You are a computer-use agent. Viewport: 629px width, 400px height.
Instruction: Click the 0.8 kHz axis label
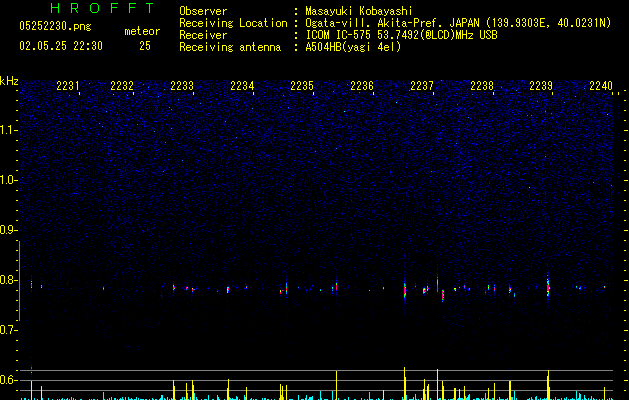click(8, 280)
